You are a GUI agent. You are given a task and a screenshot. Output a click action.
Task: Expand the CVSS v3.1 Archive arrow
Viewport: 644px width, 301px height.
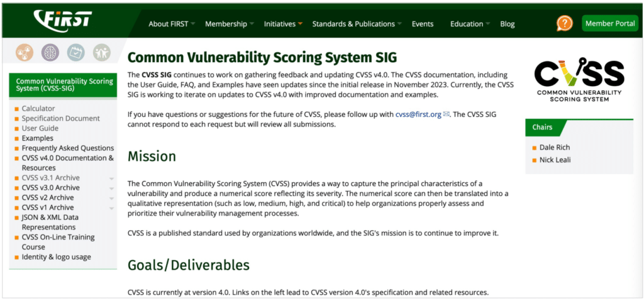[x=111, y=178]
